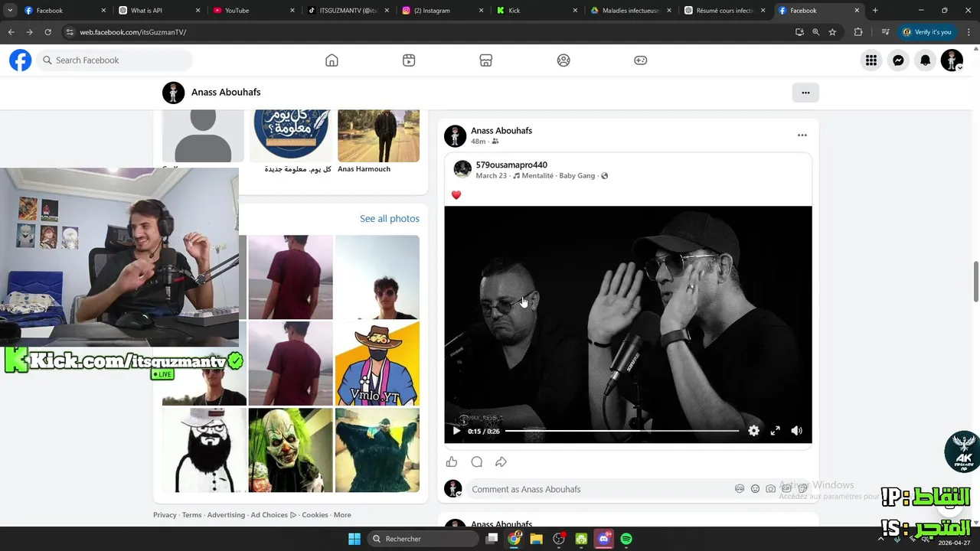980x551 pixels.
Task: Open Facebook Home feed icon
Action: click(x=332, y=60)
